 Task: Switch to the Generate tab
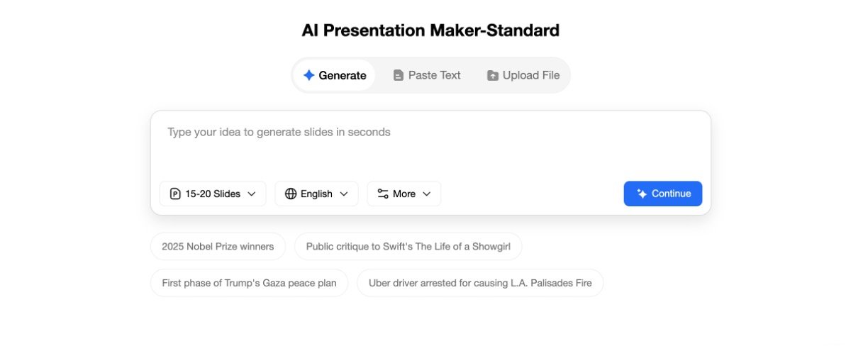(x=335, y=75)
